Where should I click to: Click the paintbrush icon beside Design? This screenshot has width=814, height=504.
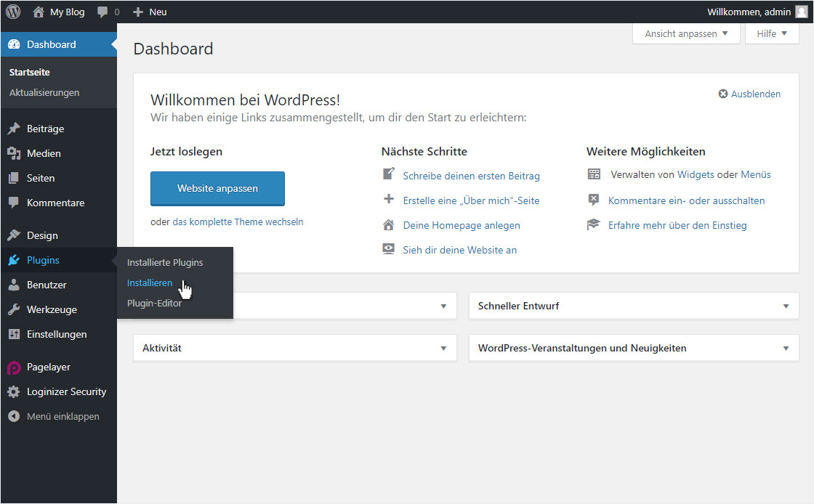tap(14, 235)
